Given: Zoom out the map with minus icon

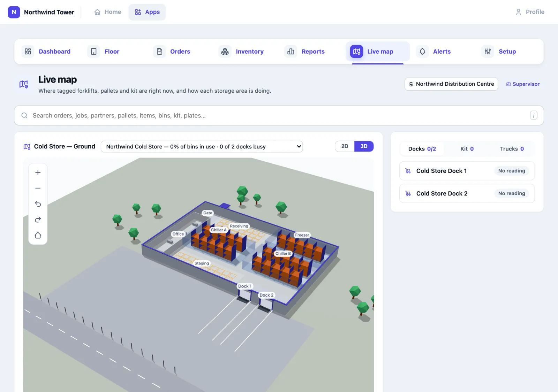Looking at the screenshot, I should 38,188.
